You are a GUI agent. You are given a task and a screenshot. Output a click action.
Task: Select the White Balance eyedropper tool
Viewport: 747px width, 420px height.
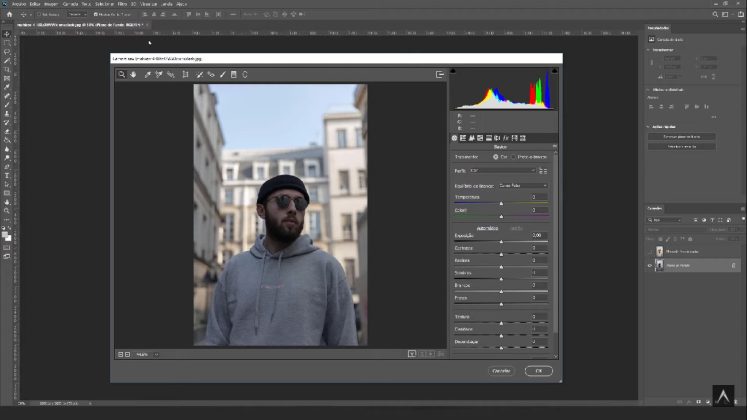coord(148,74)
